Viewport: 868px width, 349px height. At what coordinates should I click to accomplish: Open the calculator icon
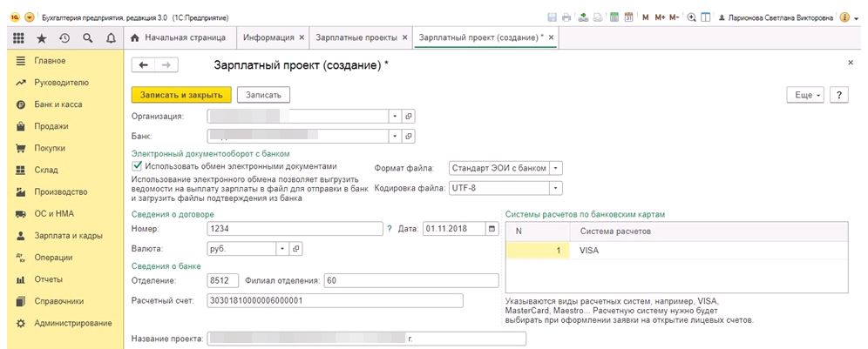click(614, 17)
